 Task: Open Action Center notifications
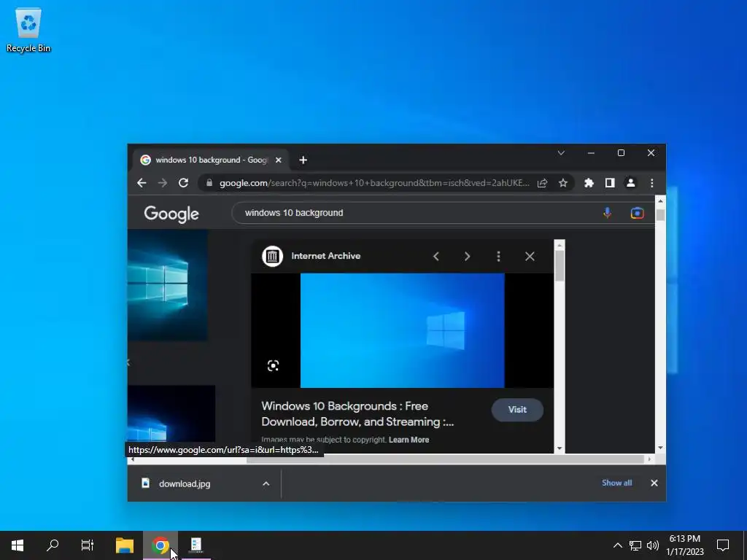pos(723,545)
